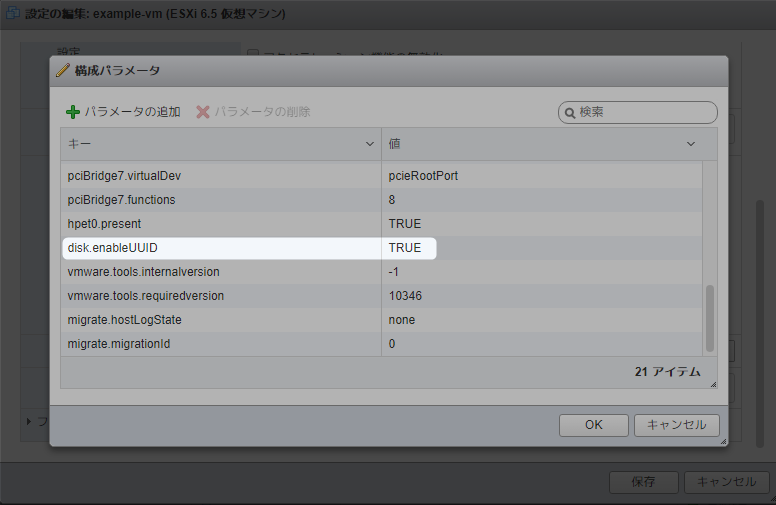Click the green plus add parameter icon
This screenshot has width=776, height=505.
[73, 112]
